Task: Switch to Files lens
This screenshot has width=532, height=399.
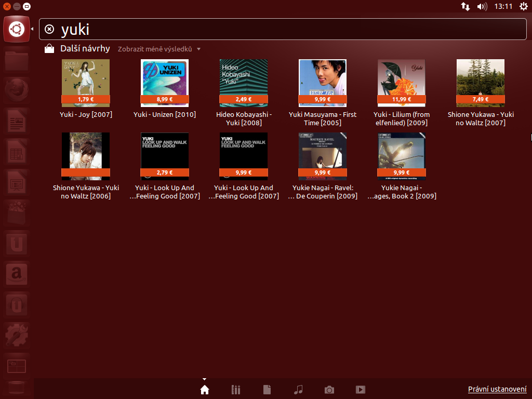Action: [267, 390]
